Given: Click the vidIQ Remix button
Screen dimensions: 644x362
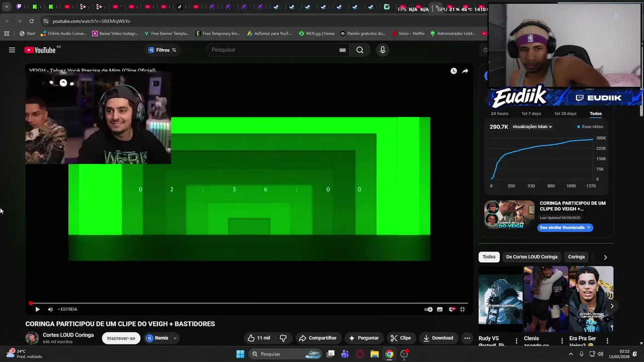Looking at the screenshot, I should [157, 338].
